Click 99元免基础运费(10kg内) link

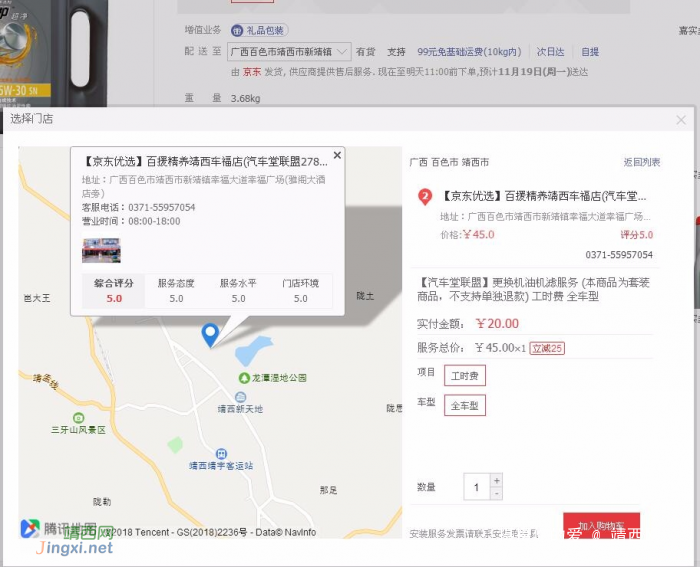(469, 52)
